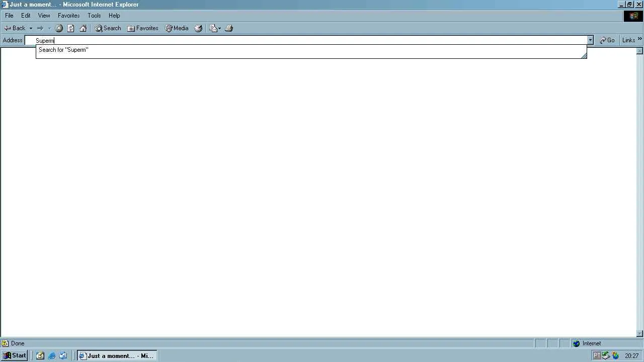Image resolution: width=644 pixels, height=362 pixels.
Task: Open the History toolbar icon
Action: click(x=198, y=28)
